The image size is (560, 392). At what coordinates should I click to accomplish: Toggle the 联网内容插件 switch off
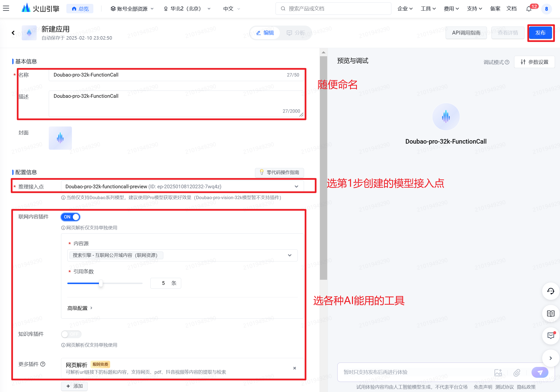(70, 217)
